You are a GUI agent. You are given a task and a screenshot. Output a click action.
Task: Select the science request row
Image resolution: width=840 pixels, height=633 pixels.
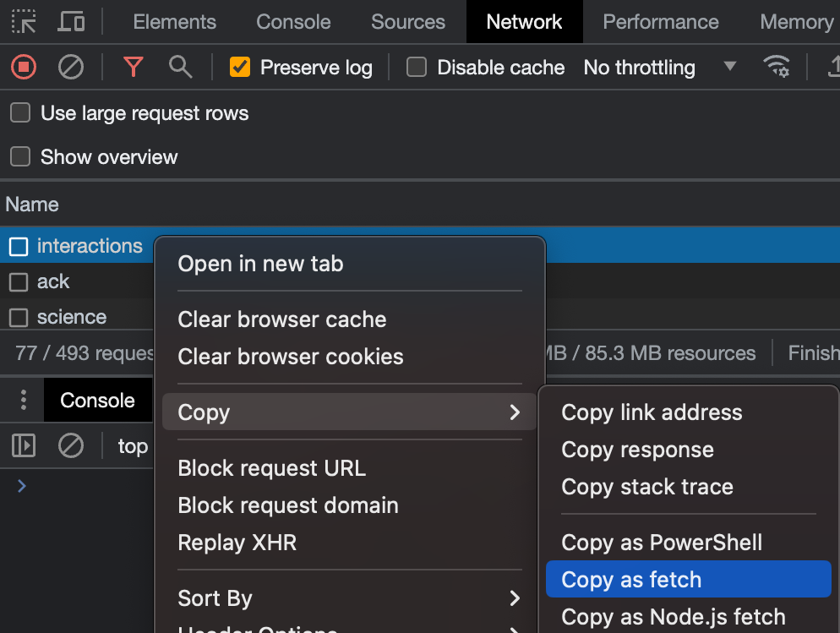pyautogui.click(x=76, y=317)
